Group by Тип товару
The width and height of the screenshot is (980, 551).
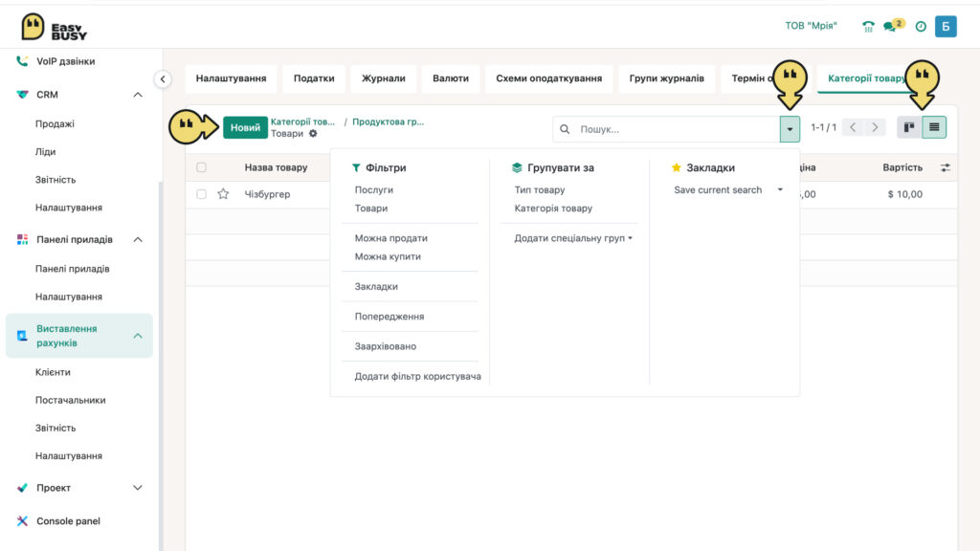click(x=540, y=190)
